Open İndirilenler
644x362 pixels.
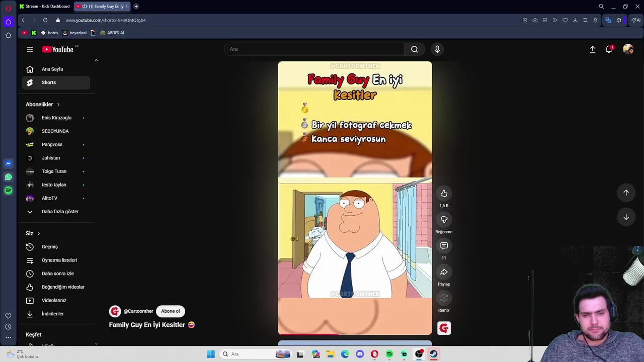[x=56, y=314]
